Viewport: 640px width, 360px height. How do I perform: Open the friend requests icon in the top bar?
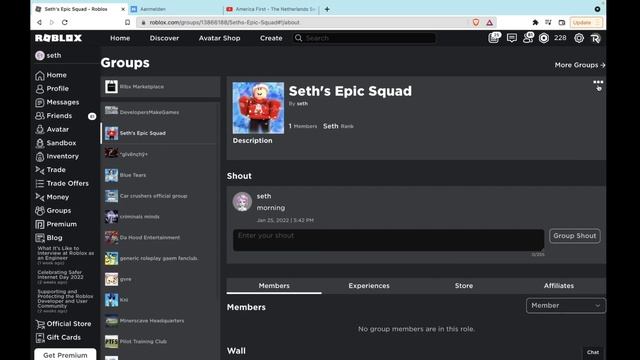528,38
